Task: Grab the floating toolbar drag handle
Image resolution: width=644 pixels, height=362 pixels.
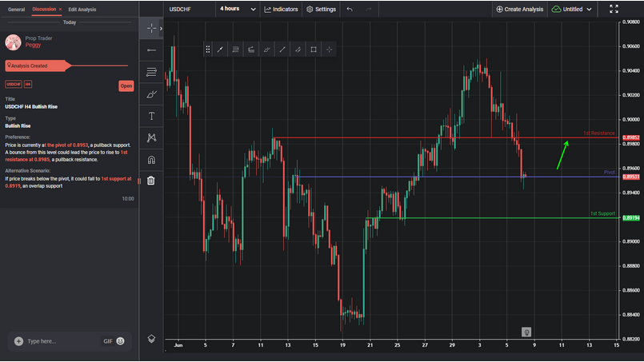Action: pyautogui.click(x=208, y=50)
